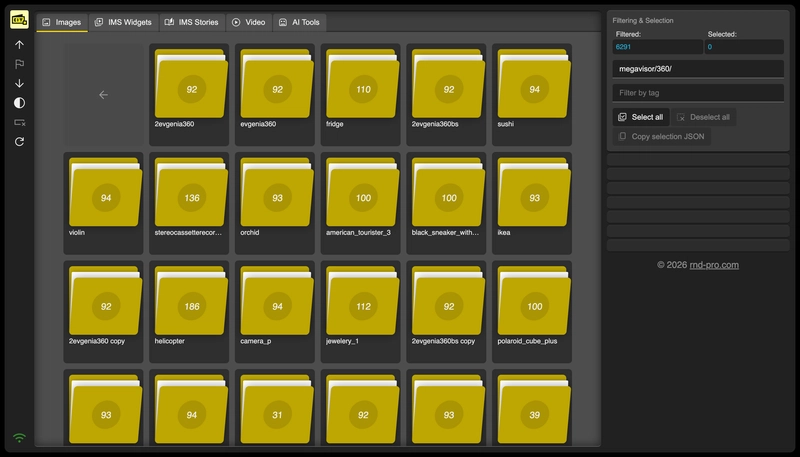Click the Selected count value 0
Screen dimensions: 800x457
pos(744,47)
